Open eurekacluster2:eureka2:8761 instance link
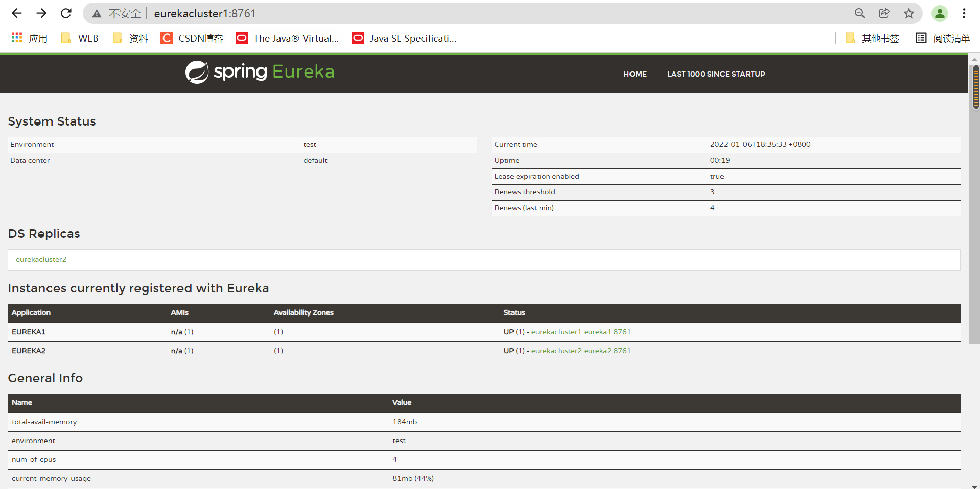The height and width of the screenshot is (489, 980). click(x=581, y=351)
